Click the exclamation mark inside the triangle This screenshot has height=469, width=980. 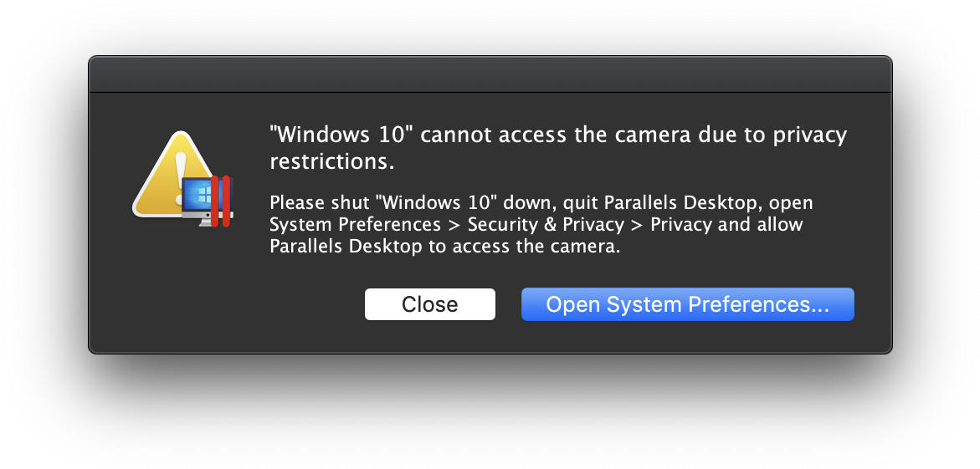(x=181, y=177)
